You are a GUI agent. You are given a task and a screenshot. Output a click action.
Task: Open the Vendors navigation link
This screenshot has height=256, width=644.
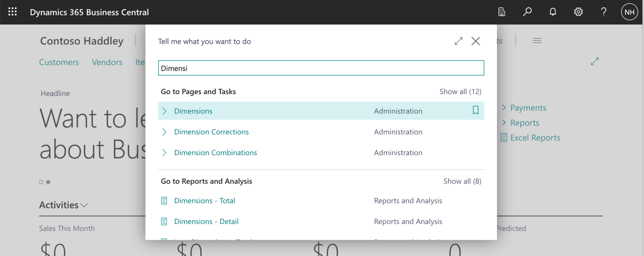pyautogui.click(x=107, y=62)
